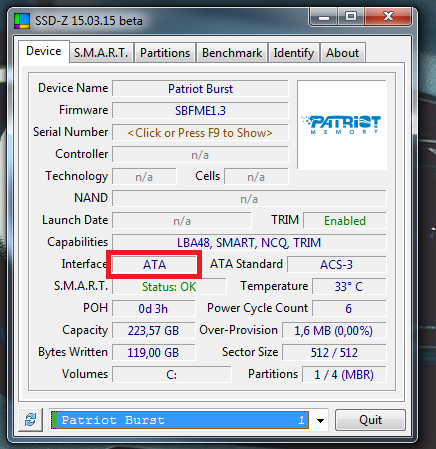Click the Cells n/a field
The image size is (436, 449).
point(256,177)
